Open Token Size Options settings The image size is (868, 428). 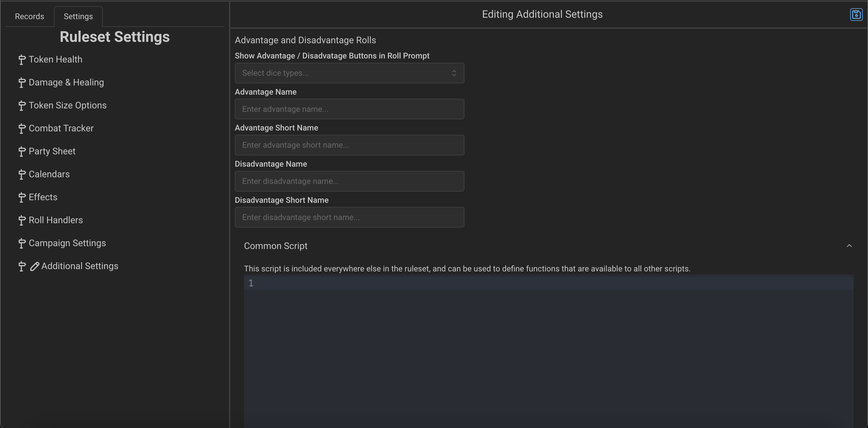67,105
